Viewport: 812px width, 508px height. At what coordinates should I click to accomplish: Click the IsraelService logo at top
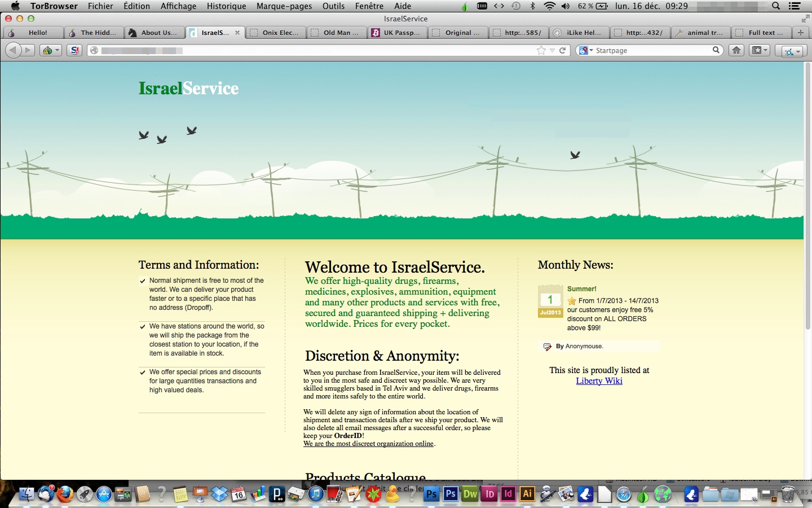coord(189,89)
